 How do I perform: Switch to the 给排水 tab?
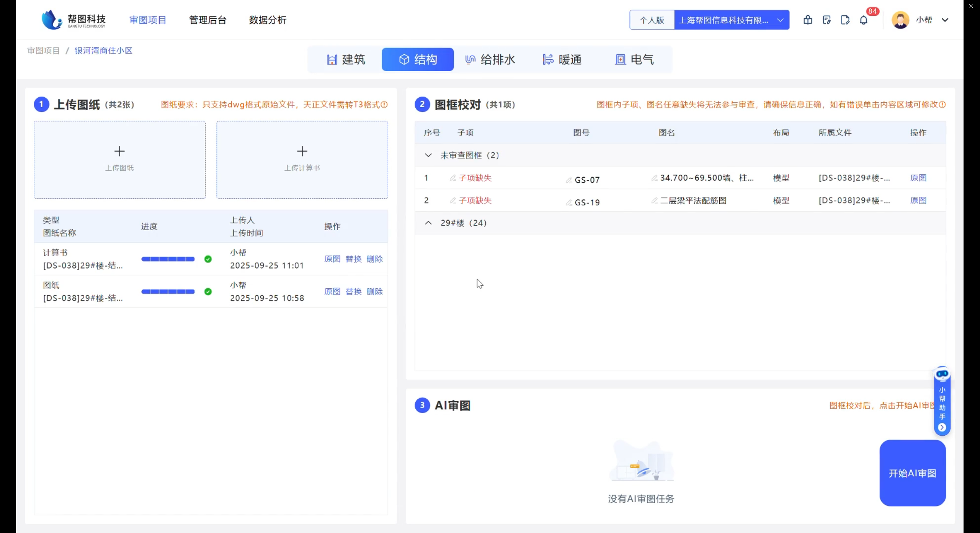(490, 59)
